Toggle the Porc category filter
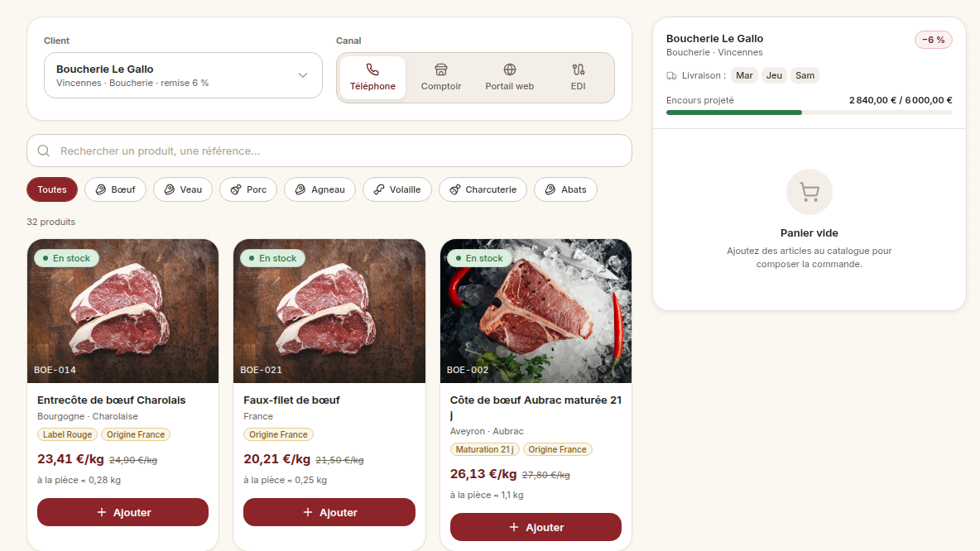Screen dimensions: 980x551 pos(248,189)
